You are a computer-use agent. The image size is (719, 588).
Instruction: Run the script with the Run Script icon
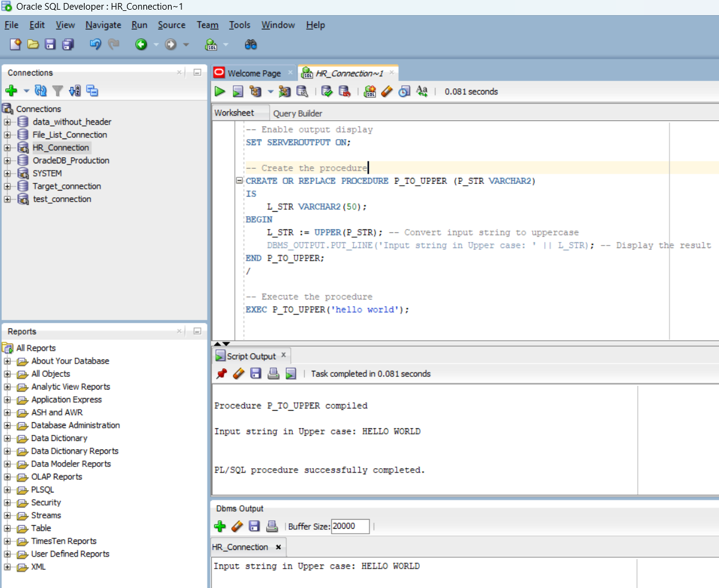(x=236, y=92)
